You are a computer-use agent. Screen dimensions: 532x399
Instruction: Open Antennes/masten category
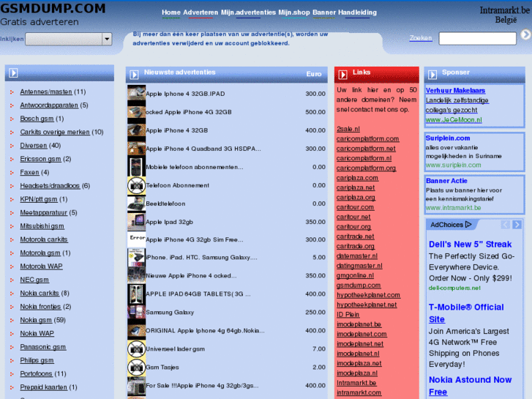coord(46,92)
